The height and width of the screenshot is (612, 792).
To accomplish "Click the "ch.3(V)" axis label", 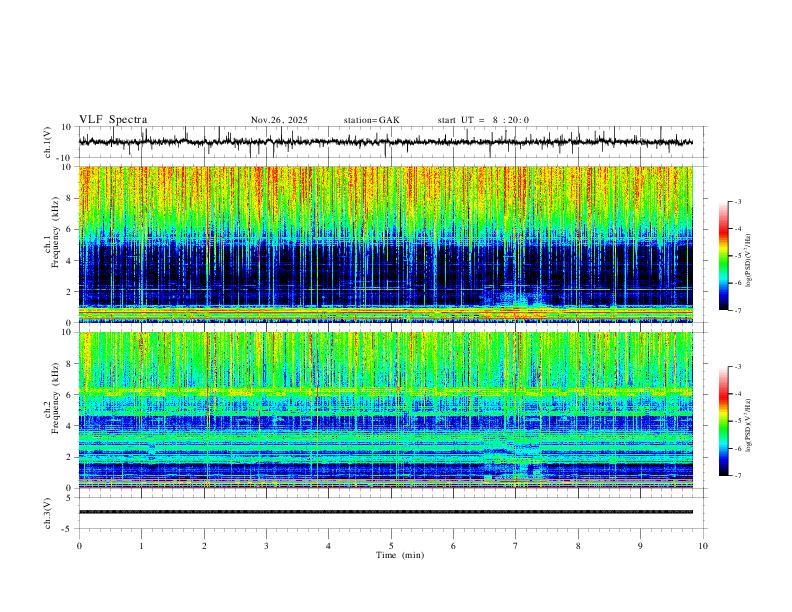I will [x=48, y=513].
